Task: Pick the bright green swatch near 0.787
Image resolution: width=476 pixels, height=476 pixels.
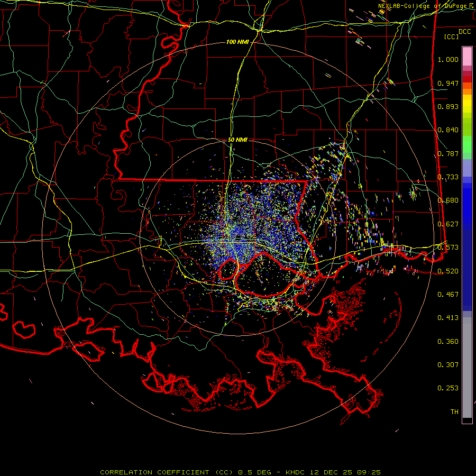Action: (x=467, y=144)
